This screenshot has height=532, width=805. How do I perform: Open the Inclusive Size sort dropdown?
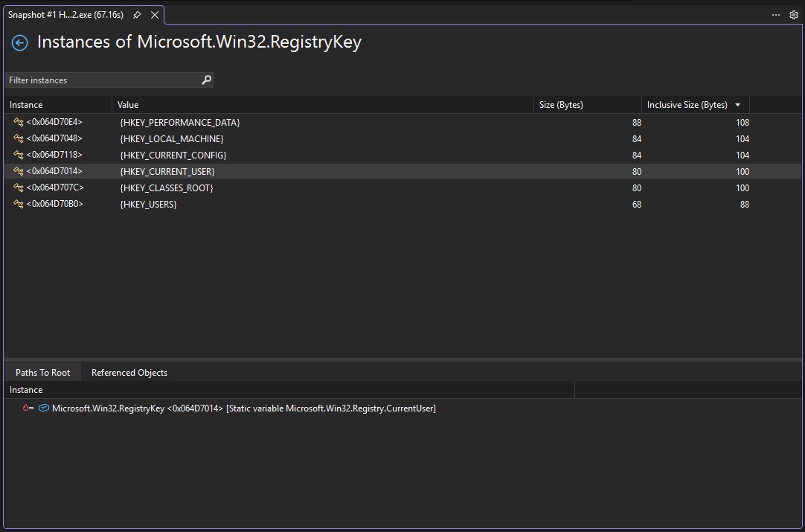pos(737,104)
